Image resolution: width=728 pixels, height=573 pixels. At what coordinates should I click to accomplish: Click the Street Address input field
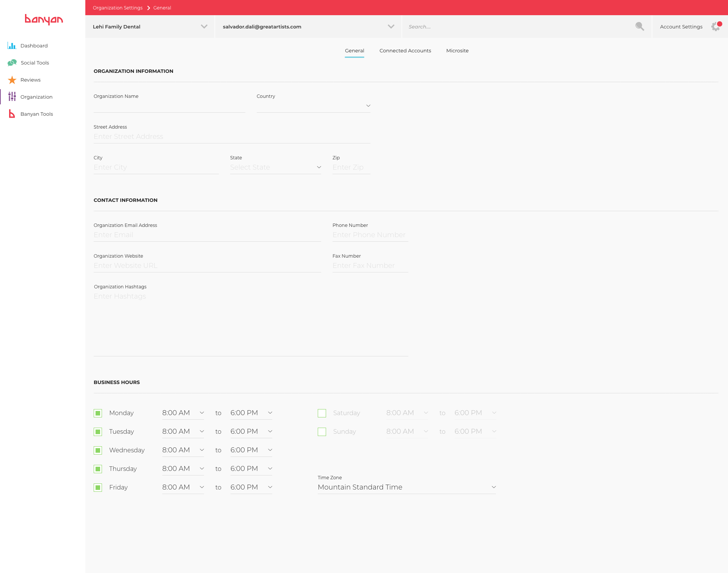tap(232, 137)
